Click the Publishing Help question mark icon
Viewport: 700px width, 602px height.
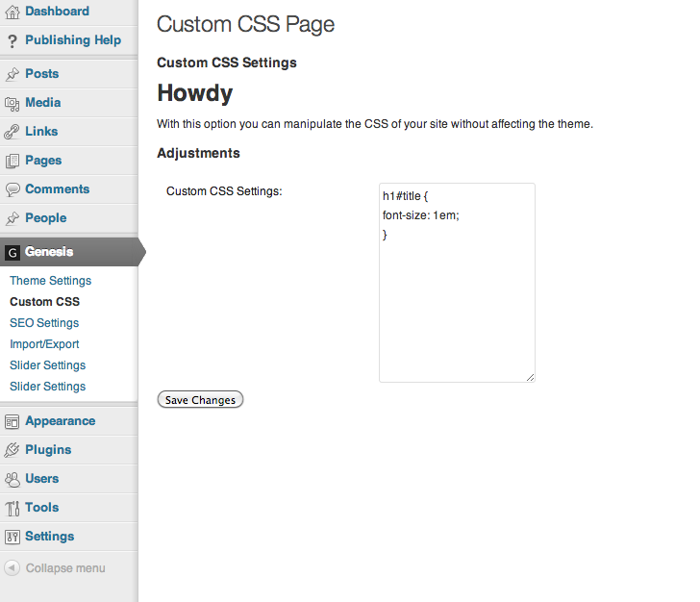(12, 40)
